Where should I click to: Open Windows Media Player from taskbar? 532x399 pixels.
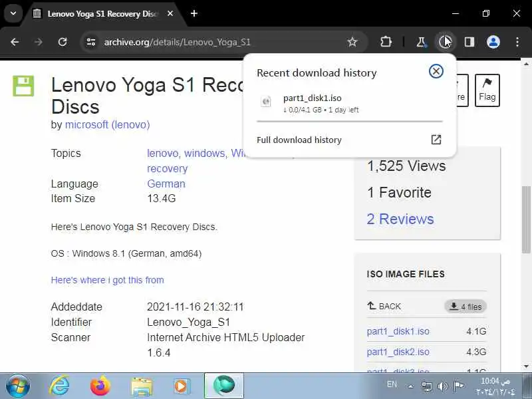pos(182,386)
